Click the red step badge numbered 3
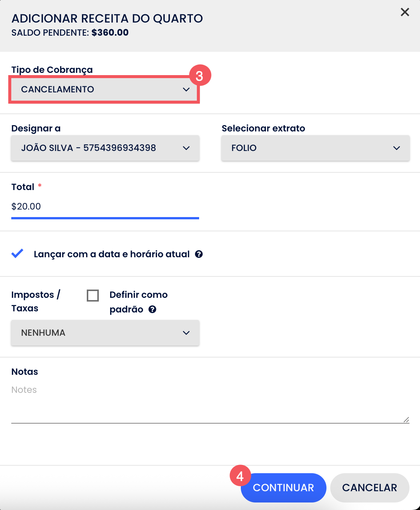Viewport: 420px width, 510px height. click(199, 76)
